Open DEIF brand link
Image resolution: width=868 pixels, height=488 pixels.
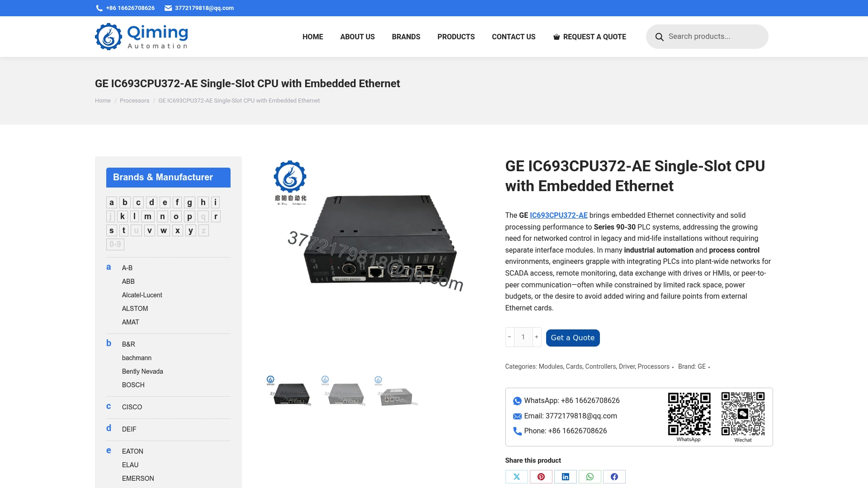pos(129,429)
